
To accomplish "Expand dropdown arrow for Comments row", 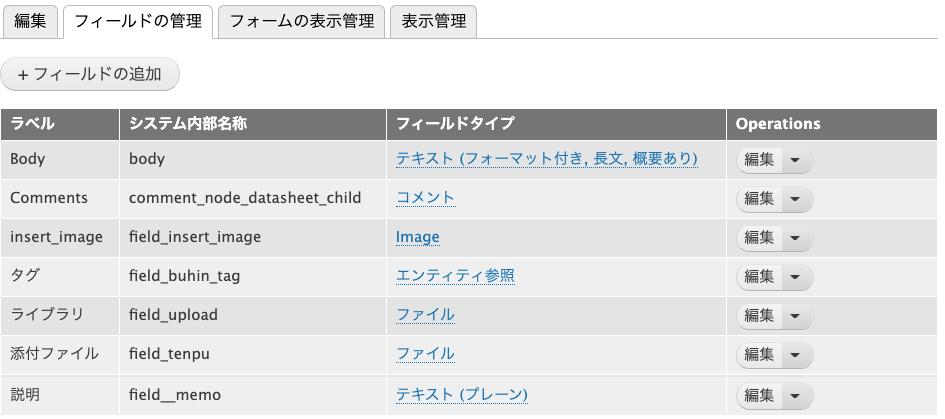I will 796,198.
